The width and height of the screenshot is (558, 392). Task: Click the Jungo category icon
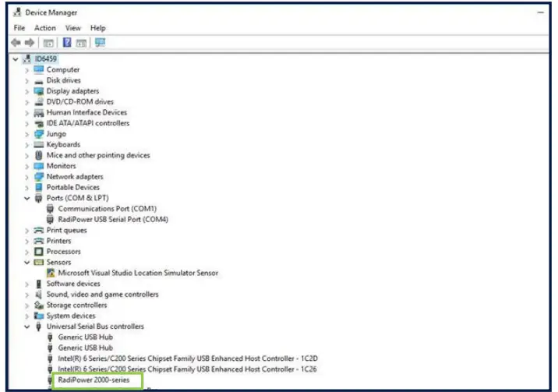(x=38, y=134)
